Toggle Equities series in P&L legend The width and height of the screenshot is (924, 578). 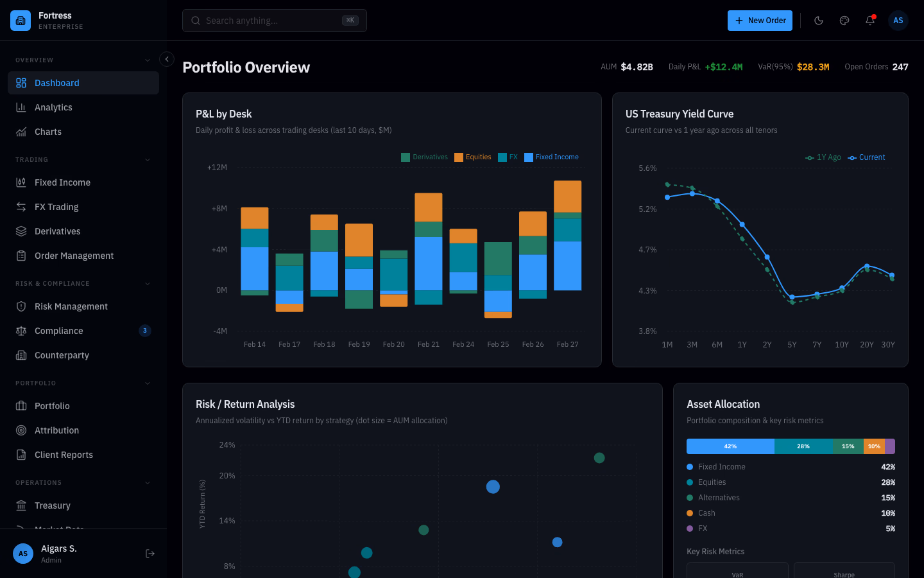(x=473, y=157)
